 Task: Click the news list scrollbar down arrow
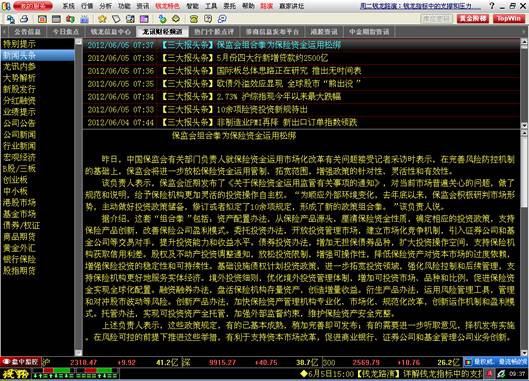(x=524, y=125)
